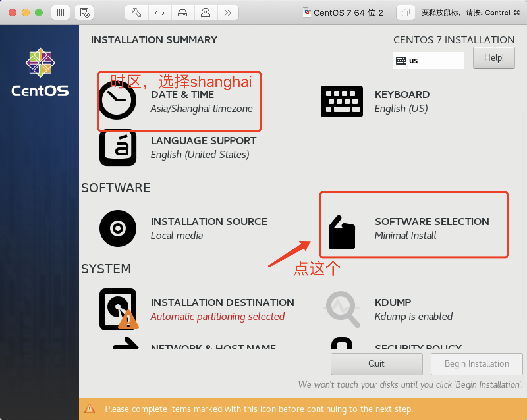
Task: Open INSTALLATION SOURCE label
Action: click(209, 222)
